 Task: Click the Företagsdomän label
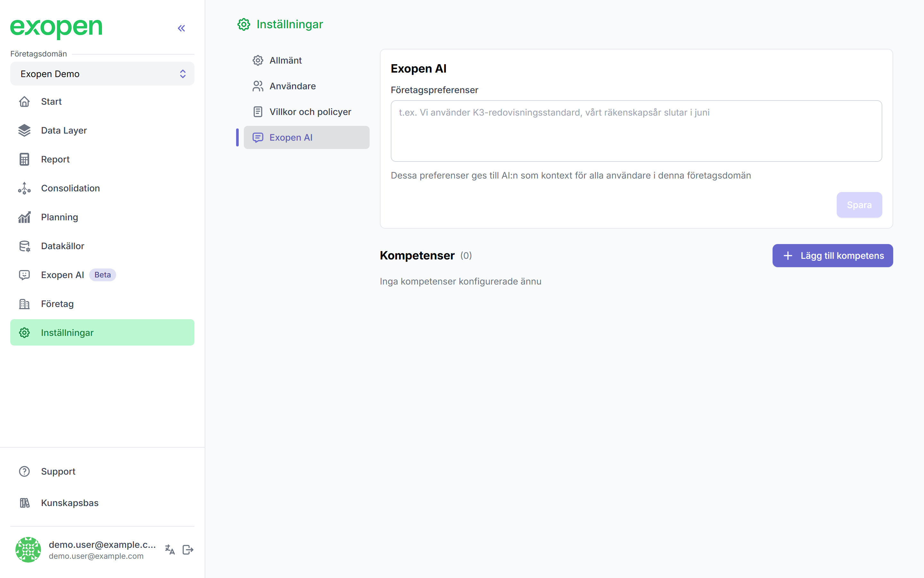point(38,54)
